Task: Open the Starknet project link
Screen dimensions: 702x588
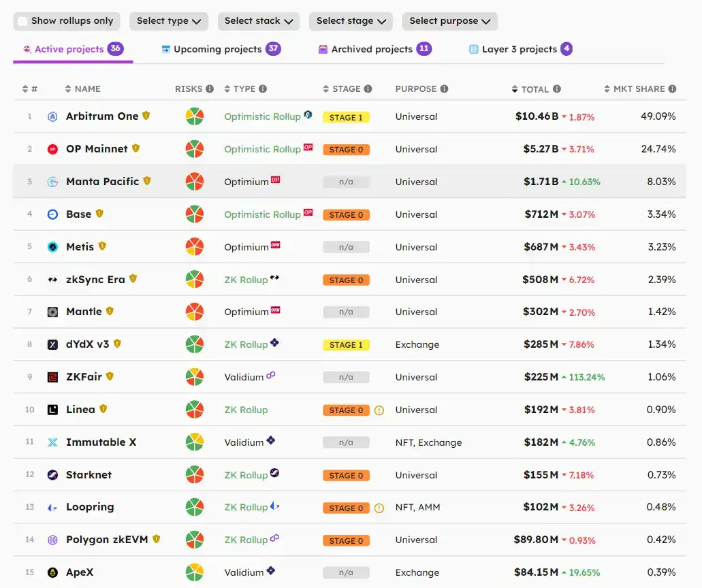Action: click(89, 475)
